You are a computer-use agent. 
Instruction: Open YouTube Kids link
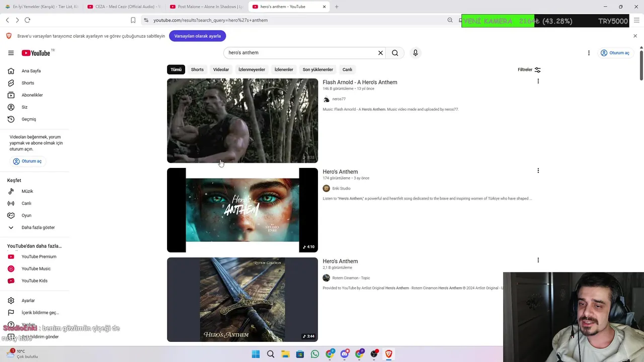[34, 281]
